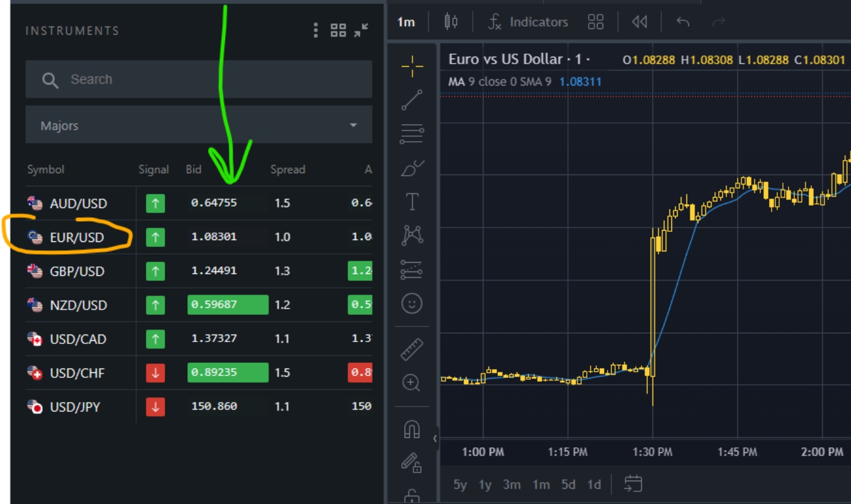Select the USD/JPY instrument
The height and width of the screenshot is (504, 851).
[x=75, y=407]
